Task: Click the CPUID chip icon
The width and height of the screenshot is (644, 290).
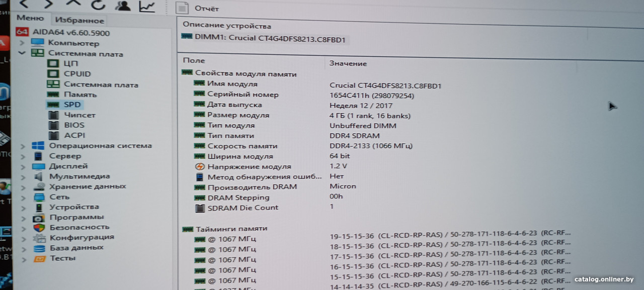Action: [x=53, y=74]
